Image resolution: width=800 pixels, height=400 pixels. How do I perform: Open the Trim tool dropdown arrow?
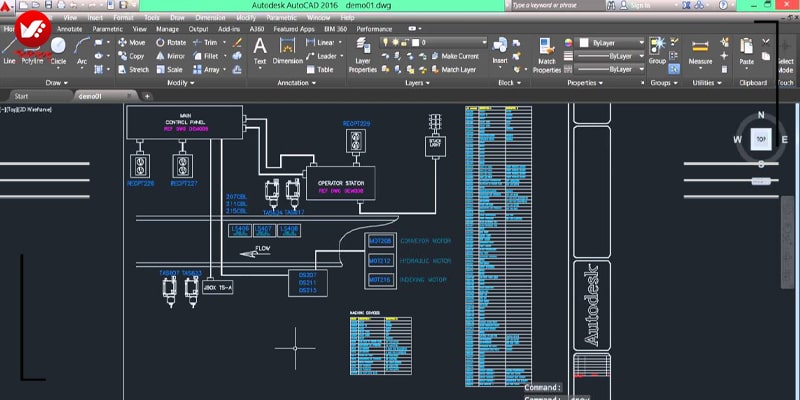(x=222, y=43)
